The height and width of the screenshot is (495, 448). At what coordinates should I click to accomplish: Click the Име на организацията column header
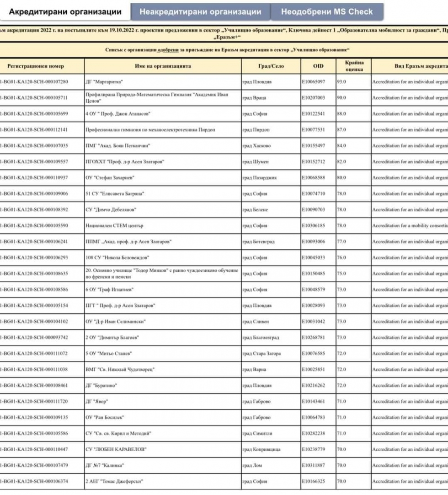[x=163, y=66]
